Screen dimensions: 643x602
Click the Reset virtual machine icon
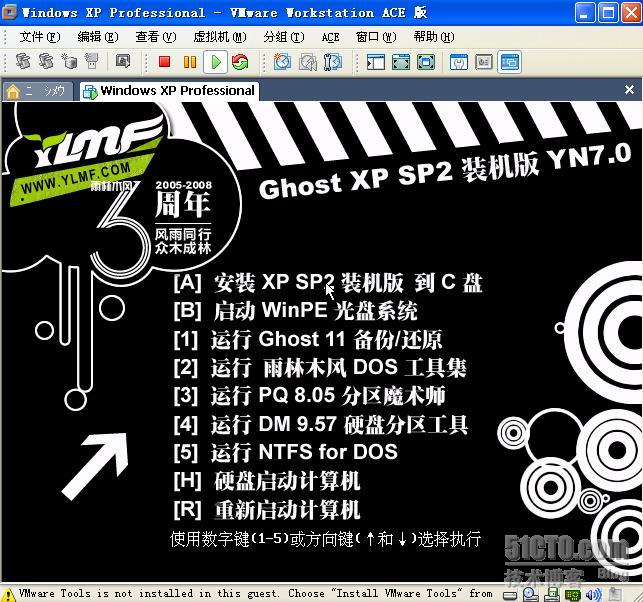coord(240,62)
